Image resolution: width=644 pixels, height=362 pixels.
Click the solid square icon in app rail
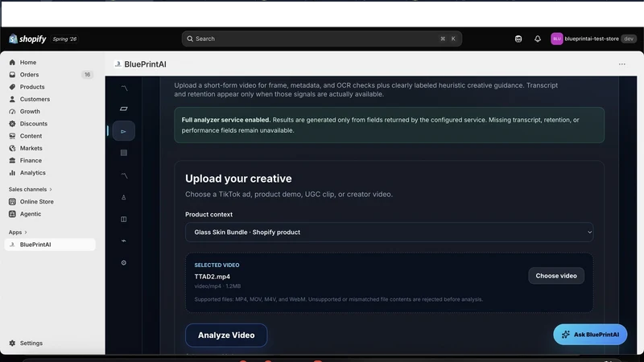pos(124,153)
